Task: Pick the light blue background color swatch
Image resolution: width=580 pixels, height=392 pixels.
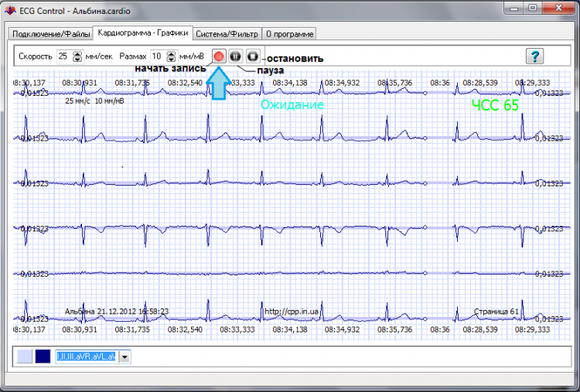Action: point(25,356)
